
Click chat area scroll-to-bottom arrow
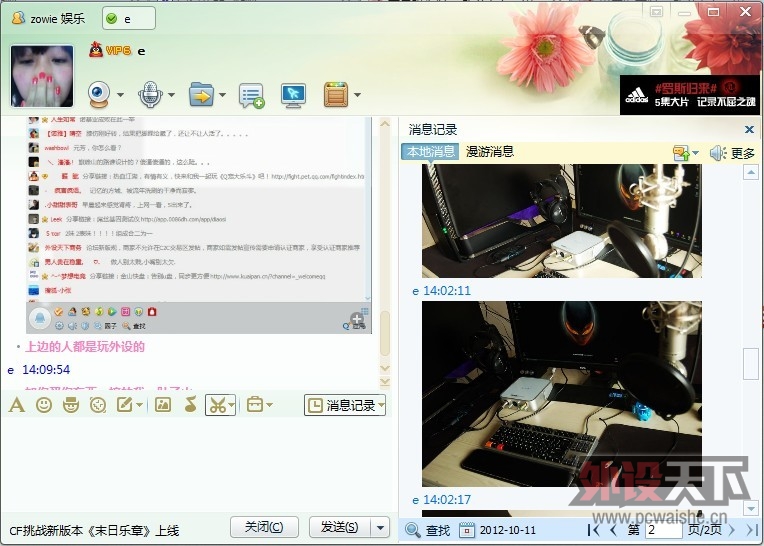tap(385, 381)
